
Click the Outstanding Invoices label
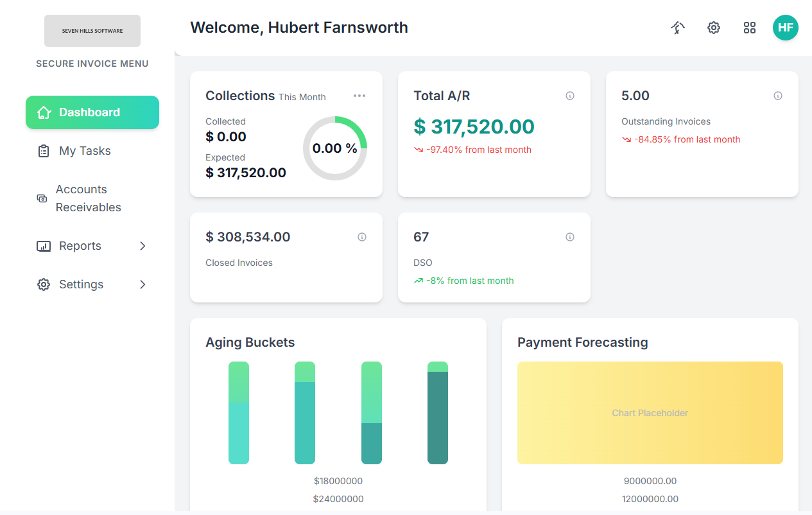[x=666, y=121]
